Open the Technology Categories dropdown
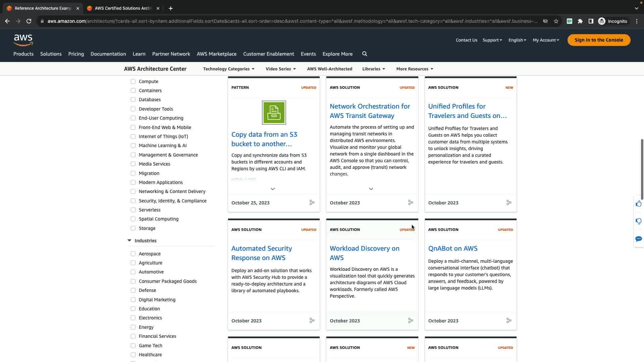The height and width of the screenshot is (362, 644). tap(229, 69)
